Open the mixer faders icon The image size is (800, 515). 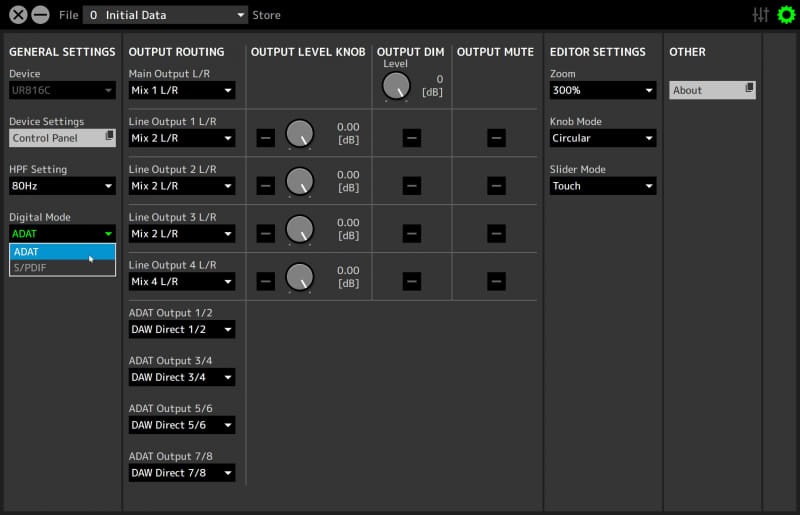pos(761,15)
